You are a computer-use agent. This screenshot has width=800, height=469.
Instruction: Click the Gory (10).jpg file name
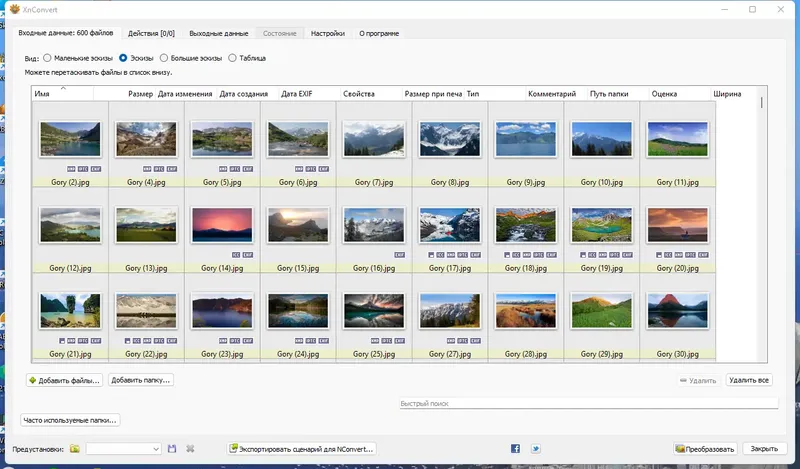click(602, 182)
